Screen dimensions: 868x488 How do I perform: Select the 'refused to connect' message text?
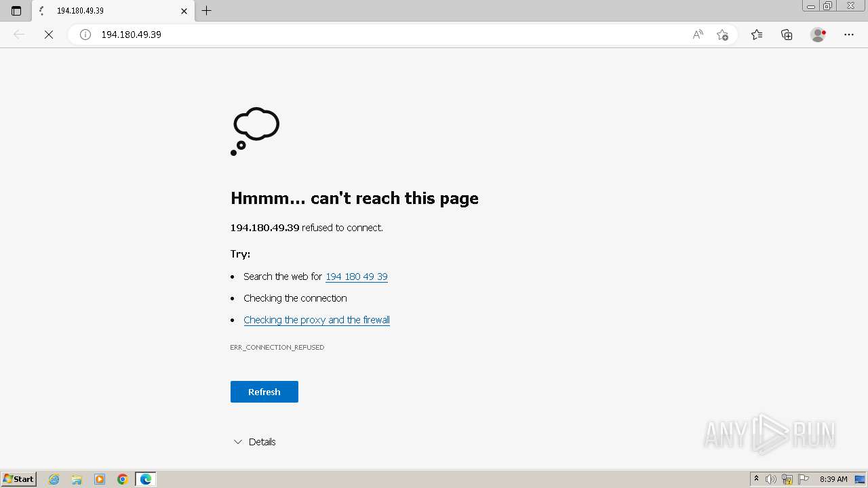[x=342, y=228]
